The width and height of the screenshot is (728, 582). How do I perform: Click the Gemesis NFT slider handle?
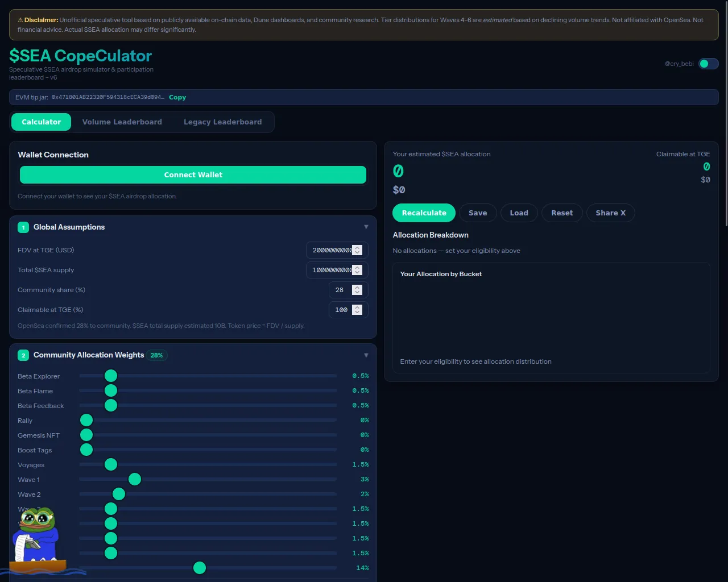86,435
